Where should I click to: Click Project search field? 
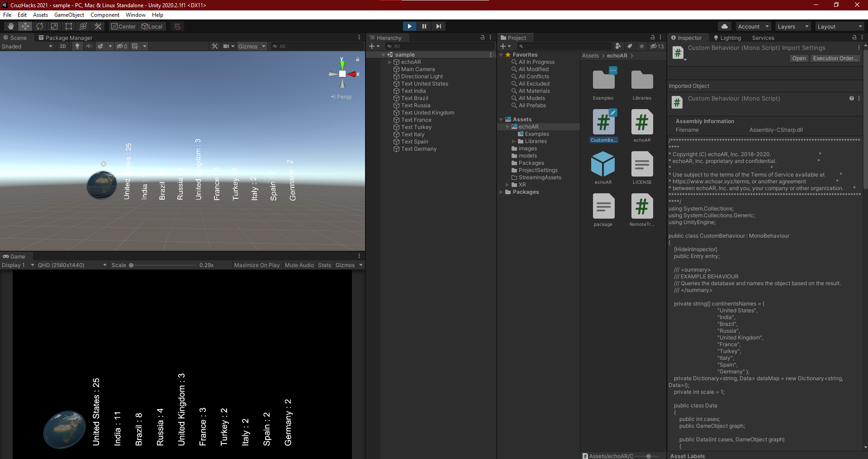[564, 46]
